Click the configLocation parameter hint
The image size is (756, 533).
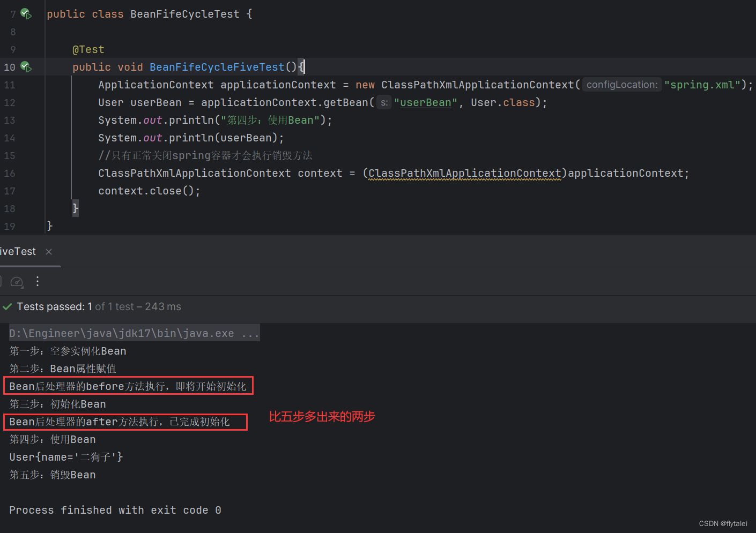coord(622,85)
